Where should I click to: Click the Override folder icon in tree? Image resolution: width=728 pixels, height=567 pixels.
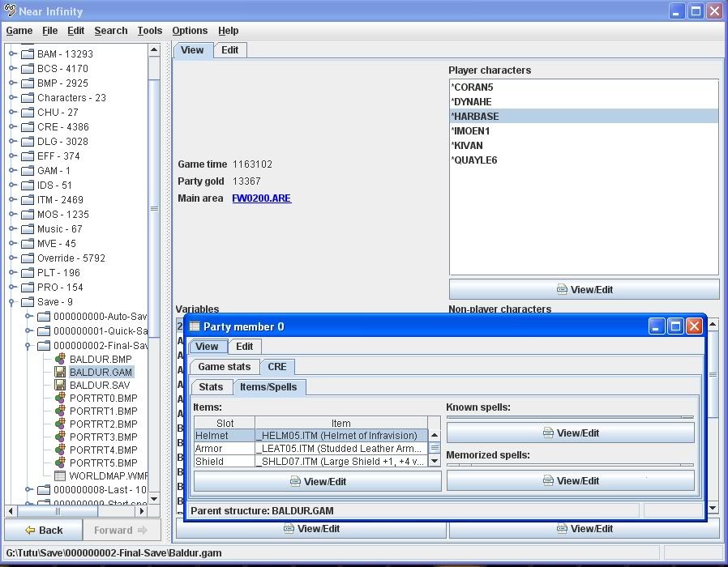point(28,258)
